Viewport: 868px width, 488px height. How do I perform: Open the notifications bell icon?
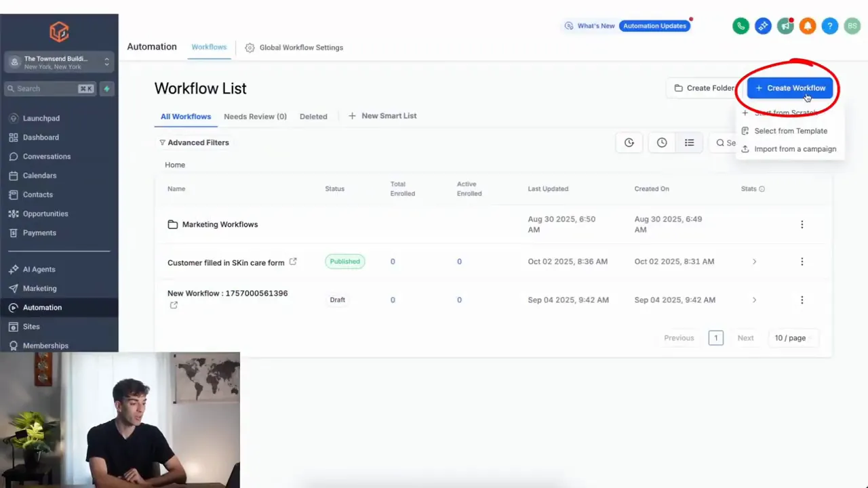[x=808, y=26]
